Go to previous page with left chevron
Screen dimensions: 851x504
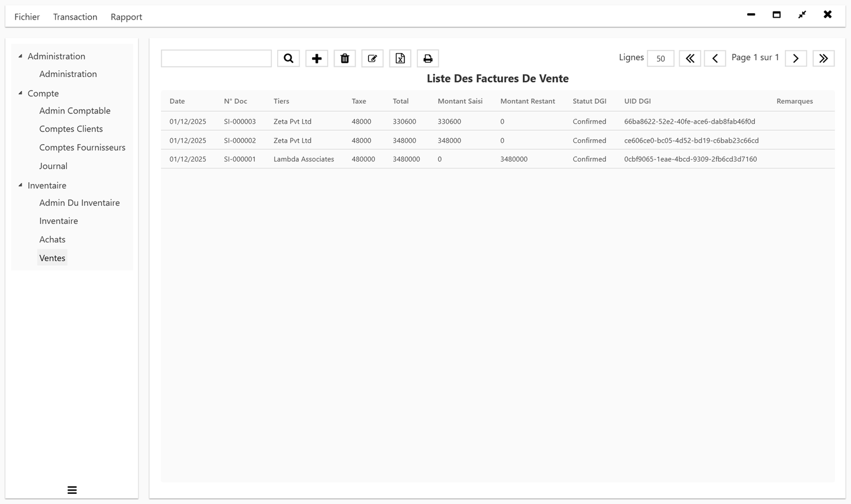click(715, 58)
